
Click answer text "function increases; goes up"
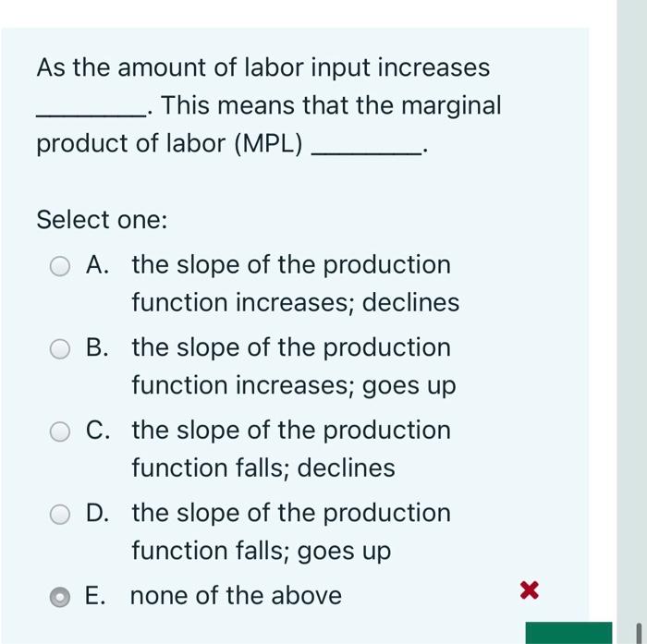(294, 385)
